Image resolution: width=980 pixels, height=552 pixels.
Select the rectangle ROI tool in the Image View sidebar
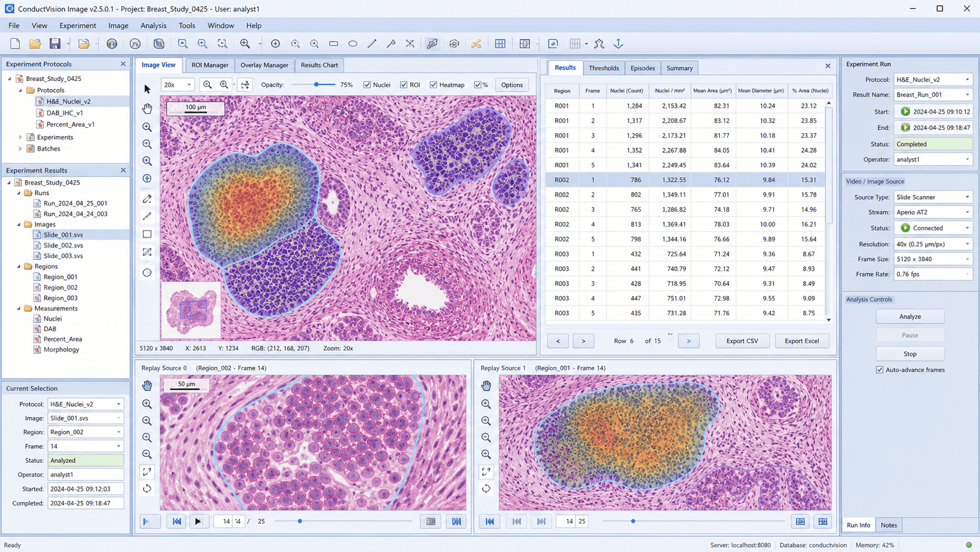[147, 234]
